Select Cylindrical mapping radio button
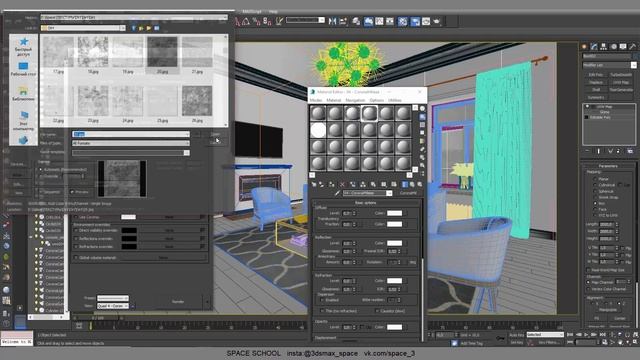The height and width of the screenshot is (360, 640). pos(595,185)
